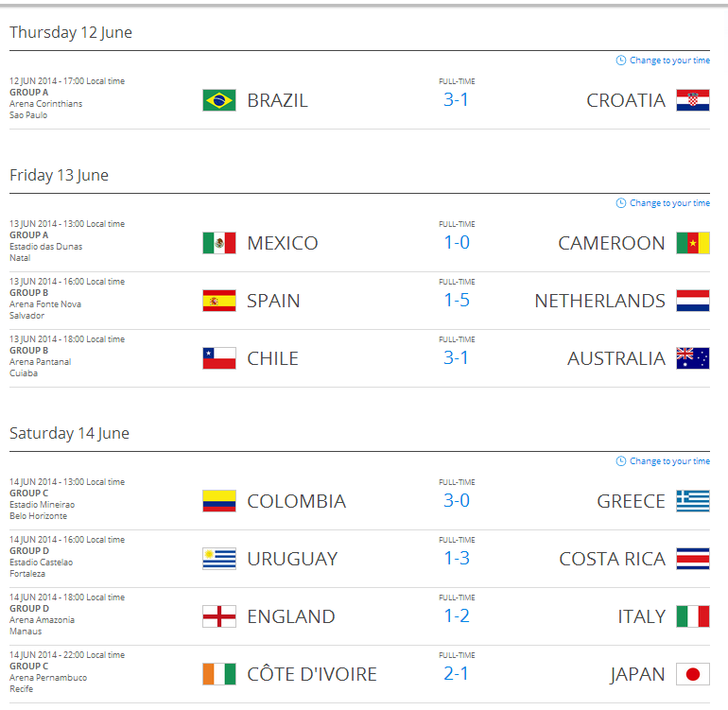Open the Brazil vs Croatia 3-1 score

(456, 99)
